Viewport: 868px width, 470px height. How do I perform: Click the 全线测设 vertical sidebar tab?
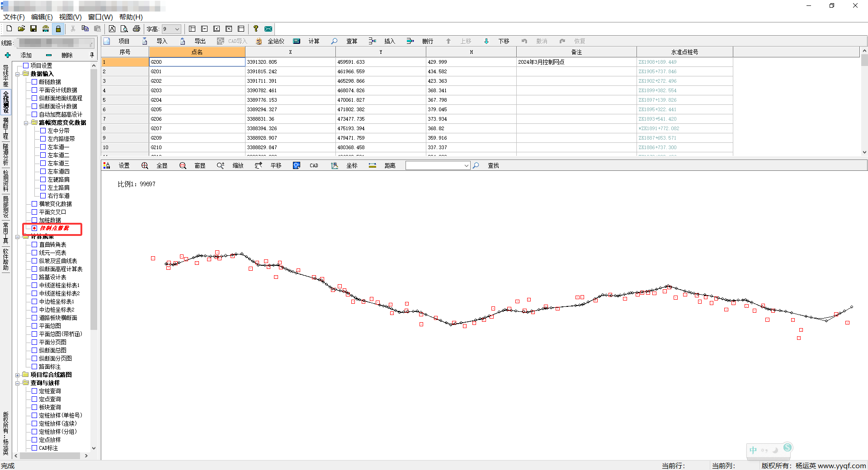coord(5,102)
